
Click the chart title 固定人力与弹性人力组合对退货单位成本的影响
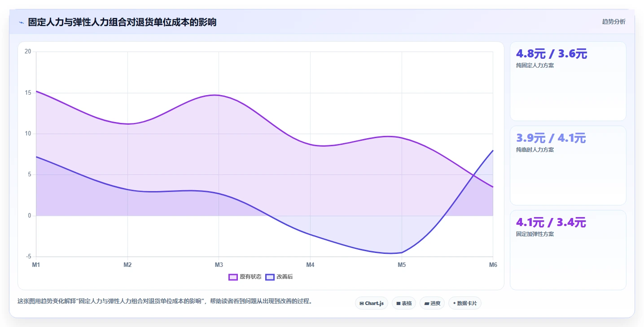pyautogui.click(x=122, y=22)
